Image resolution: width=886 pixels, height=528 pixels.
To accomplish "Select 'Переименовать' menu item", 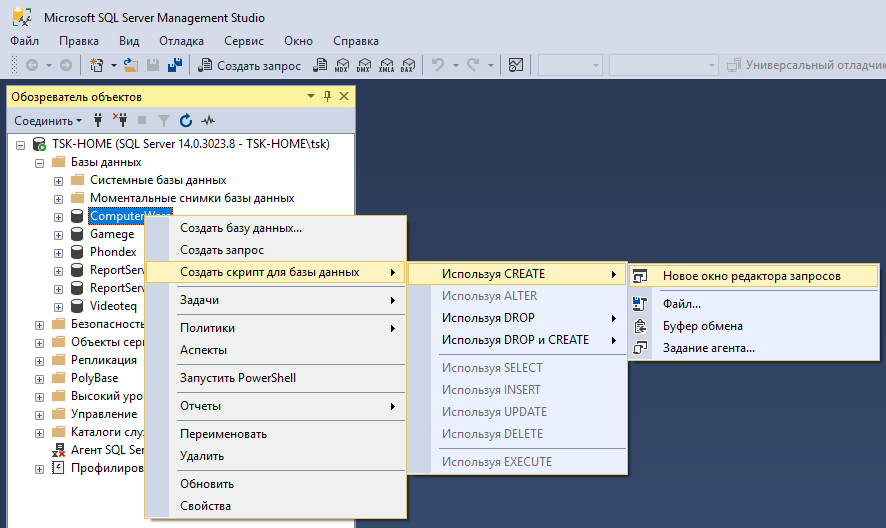I will coord(276,434).
